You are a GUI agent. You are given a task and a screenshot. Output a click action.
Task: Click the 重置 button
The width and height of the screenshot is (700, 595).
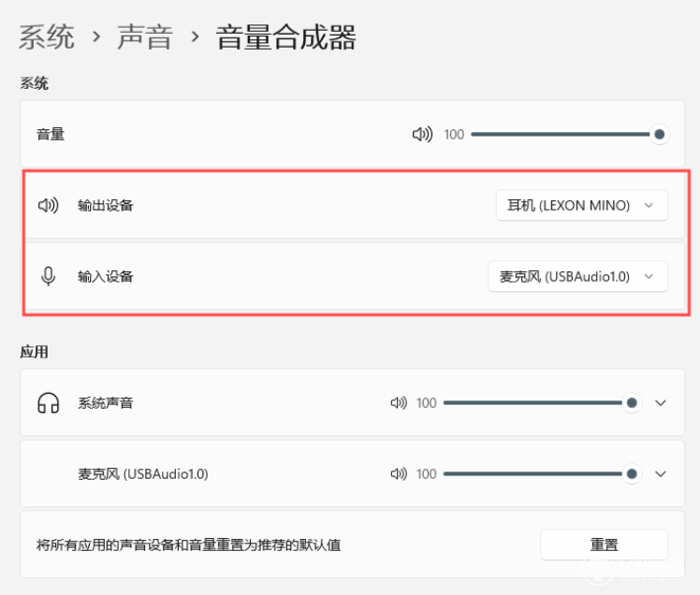click(604, 544)
